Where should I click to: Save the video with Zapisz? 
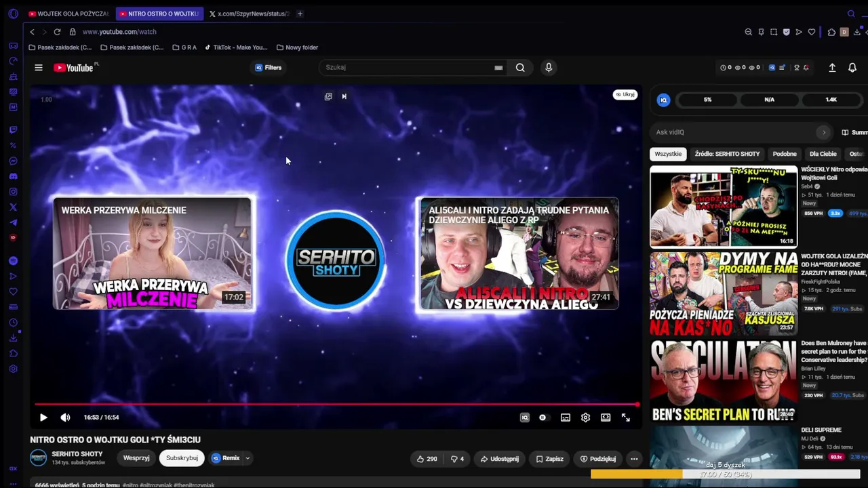click(x=549, y=459)
